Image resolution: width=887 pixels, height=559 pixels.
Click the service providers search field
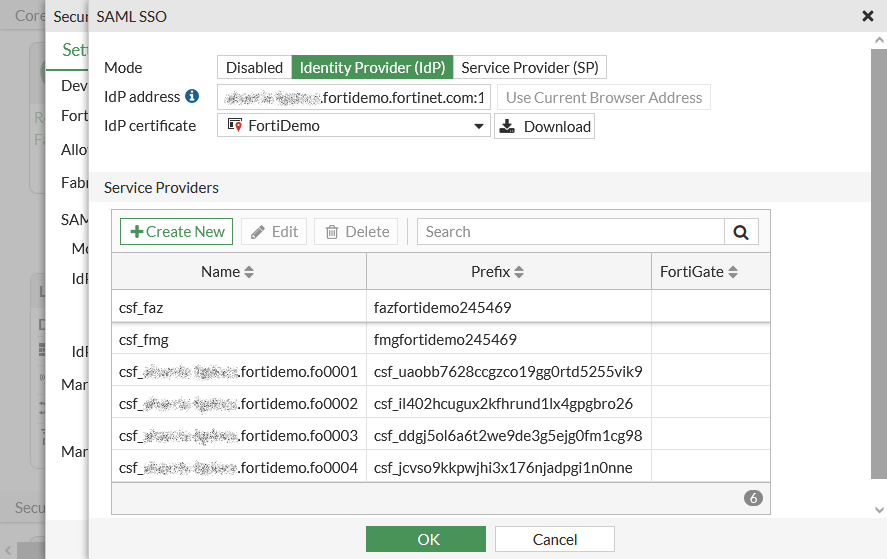coord(570,232)
